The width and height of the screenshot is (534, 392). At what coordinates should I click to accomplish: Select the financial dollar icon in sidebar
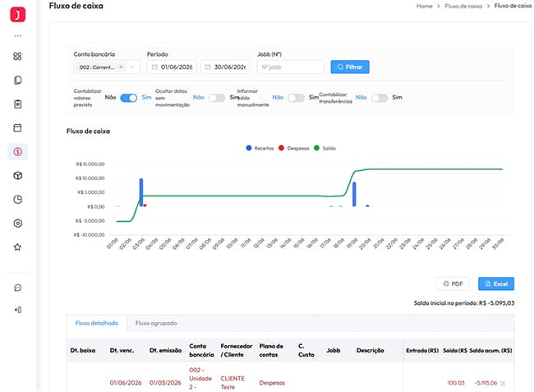18,151
